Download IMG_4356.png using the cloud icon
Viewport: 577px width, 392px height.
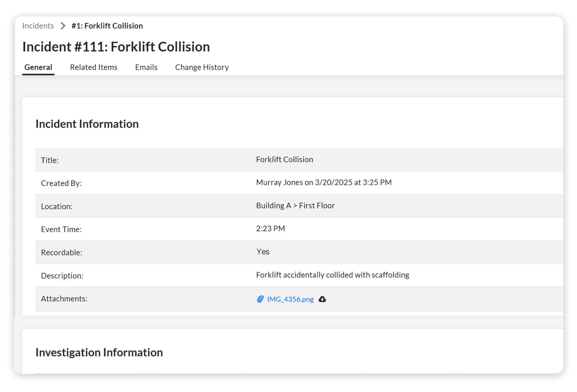pyautogui.click(x=323, y=299)
